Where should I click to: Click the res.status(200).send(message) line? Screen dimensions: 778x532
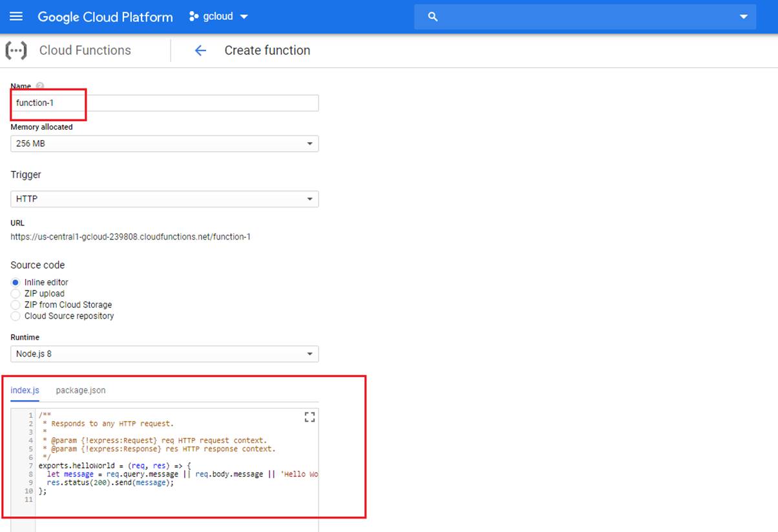(x=110, y=482)
